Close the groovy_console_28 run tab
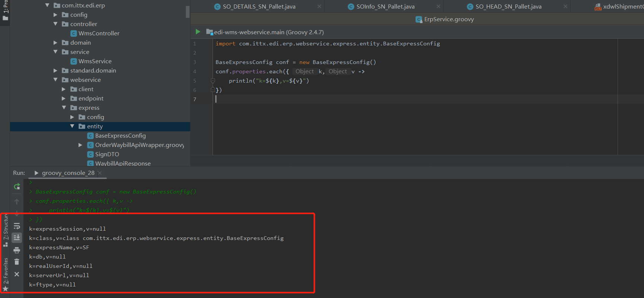This screenshot has width=644, height=298. [x=100, y=173]
